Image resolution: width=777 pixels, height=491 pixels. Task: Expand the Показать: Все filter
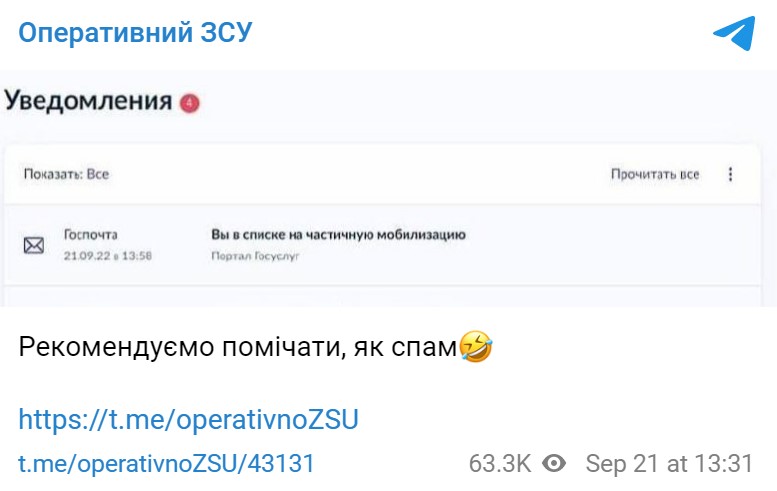(66, 175)
